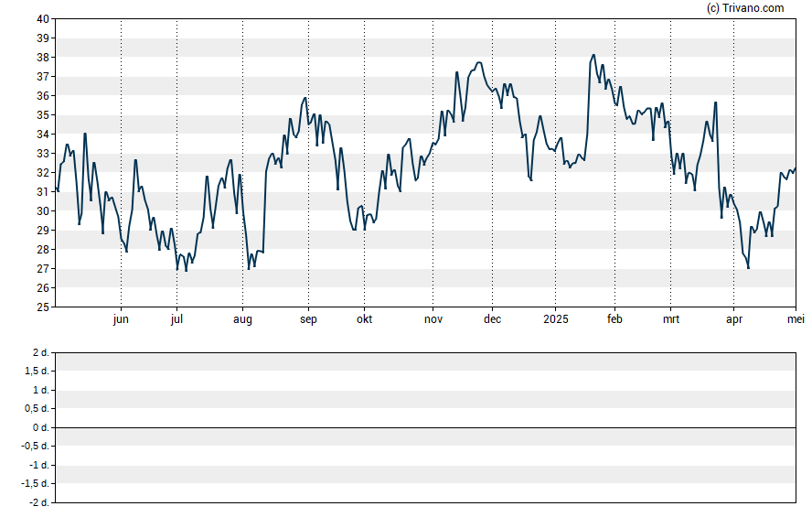Click the feb month label
The image size is (812, 517).
[x=614, y=319]
